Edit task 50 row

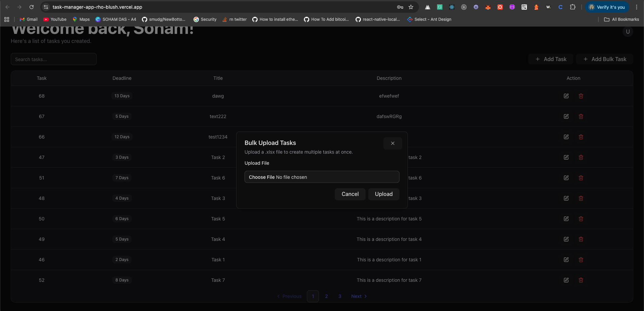tap(566, 219)
